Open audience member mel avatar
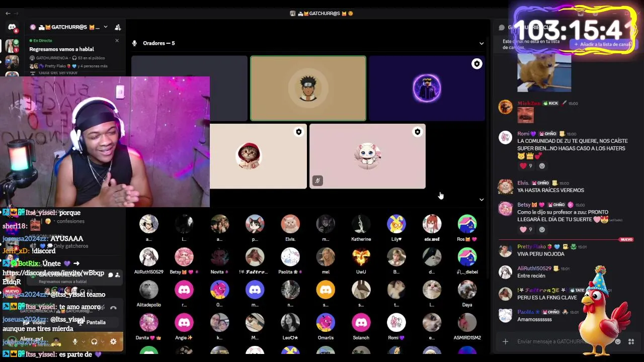This screenshot has width=644, height=362. pyautogui.click(x=326, y=257)
